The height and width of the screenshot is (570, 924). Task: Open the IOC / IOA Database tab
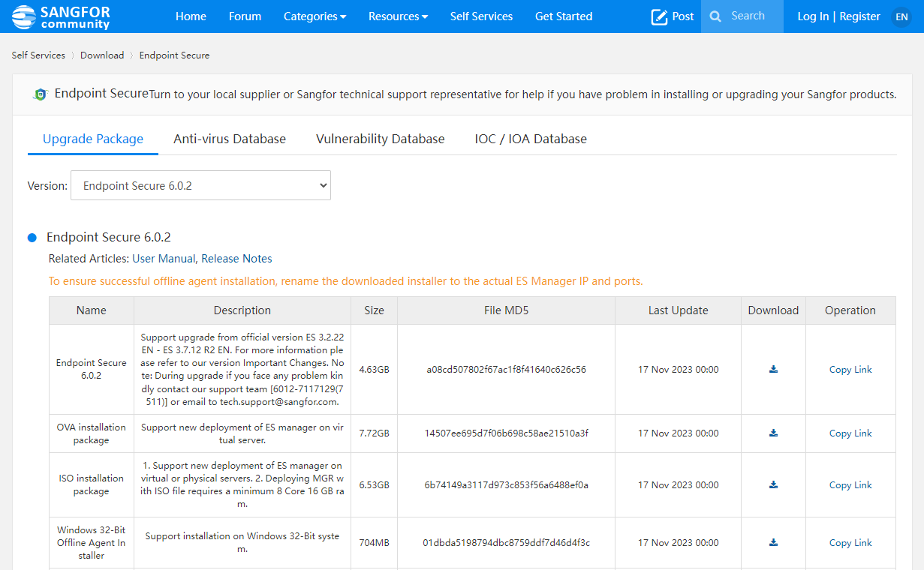531,139
